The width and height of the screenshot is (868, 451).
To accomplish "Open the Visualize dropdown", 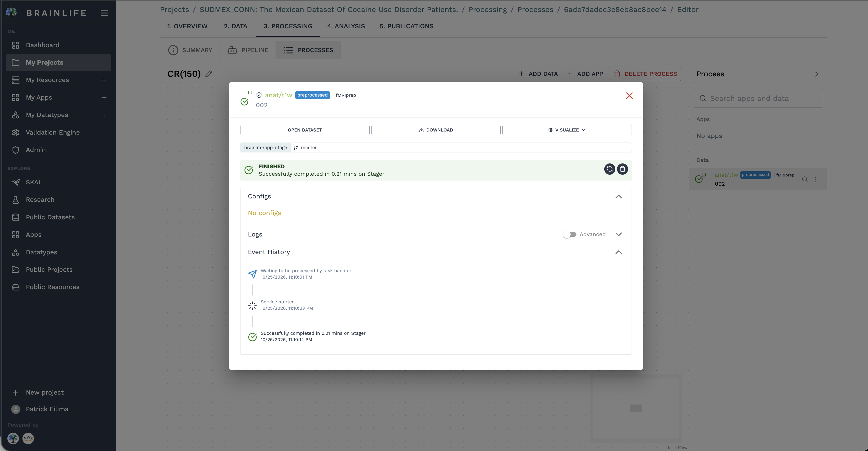I will click(567, 130).
